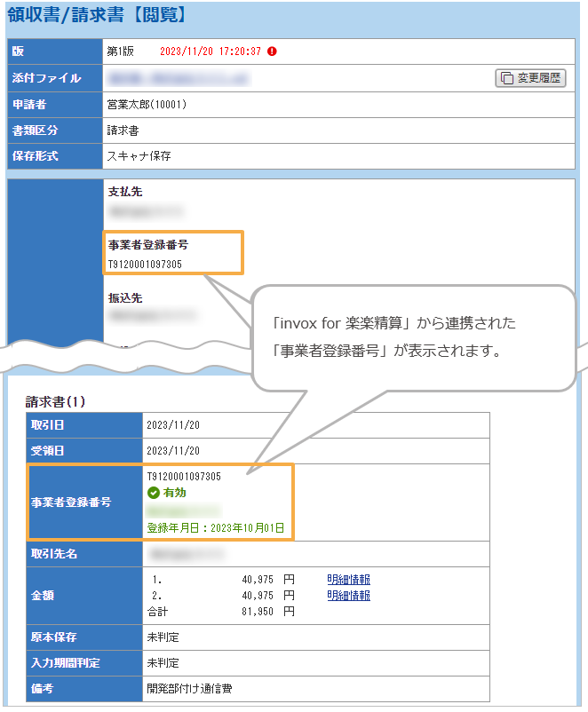Click the green 有効 checkmark icon
The image size is (588, 712).
click(153, 493)
